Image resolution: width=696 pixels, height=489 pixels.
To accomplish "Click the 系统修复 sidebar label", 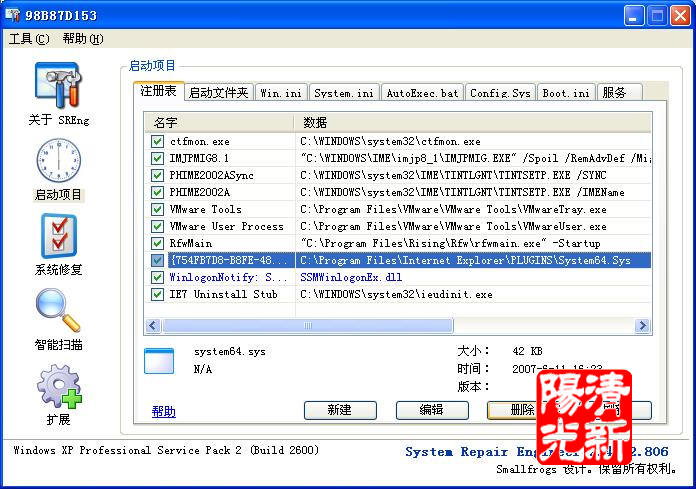I will coord(59,269).
